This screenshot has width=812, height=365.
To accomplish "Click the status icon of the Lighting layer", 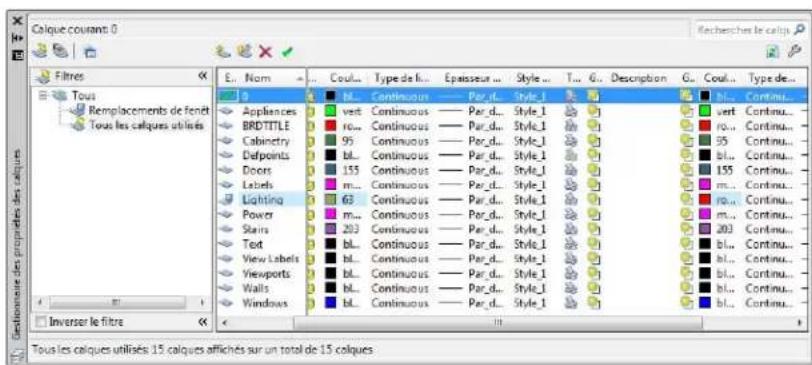I will [227, 199].
